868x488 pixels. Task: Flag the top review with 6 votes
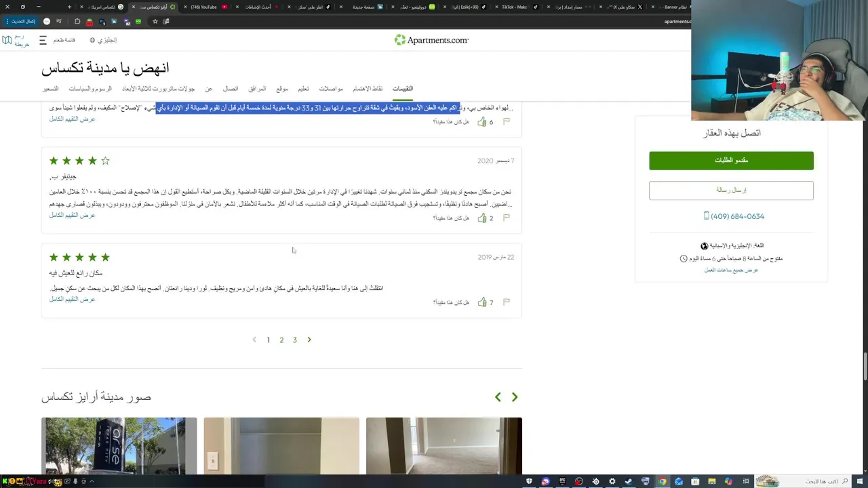pos(507,121)
